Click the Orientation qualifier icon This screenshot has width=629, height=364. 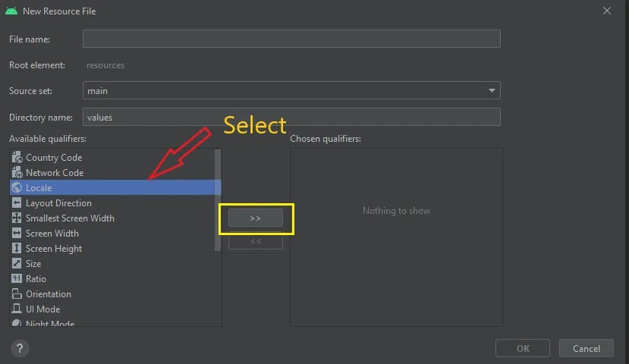pos(17,293)
